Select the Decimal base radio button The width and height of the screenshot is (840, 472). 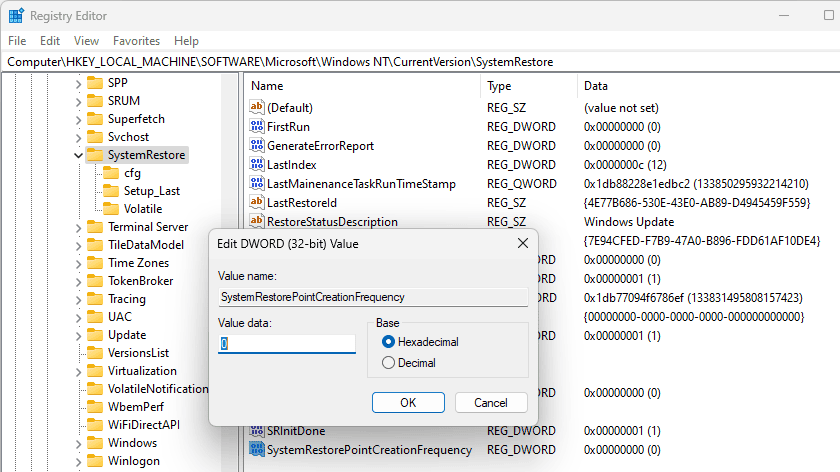pos(389,363)
